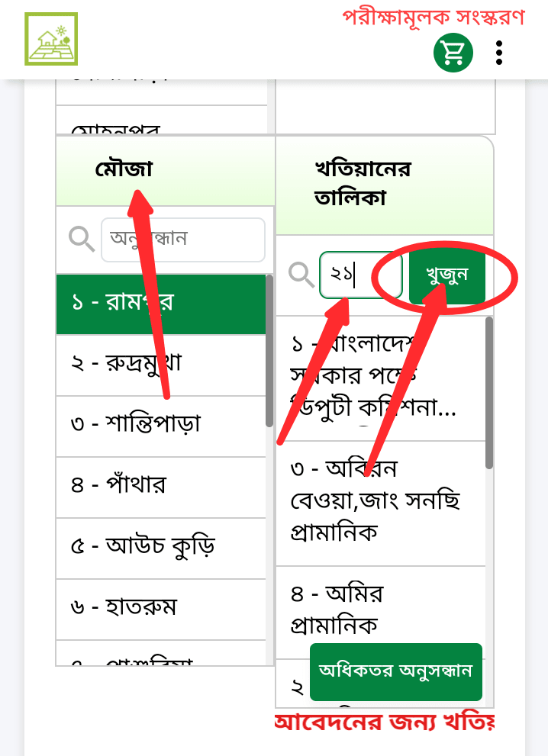Open the three-dot overflow menu
The width and height of the screenshot is (548, 756).
pyautogui.click(x=499, y=52)
